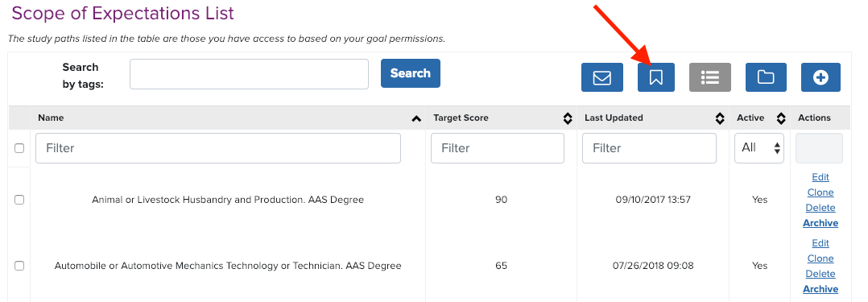The width and height of the screenshot is (868, 302).
Task: Click the plus add new icon button
Action: pos(820,77)
